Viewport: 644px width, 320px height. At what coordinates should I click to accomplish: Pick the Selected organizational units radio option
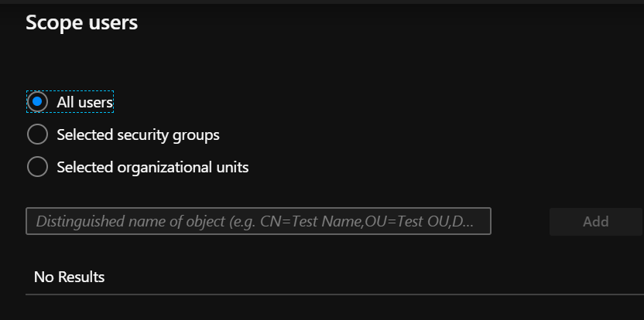point(37,167)
